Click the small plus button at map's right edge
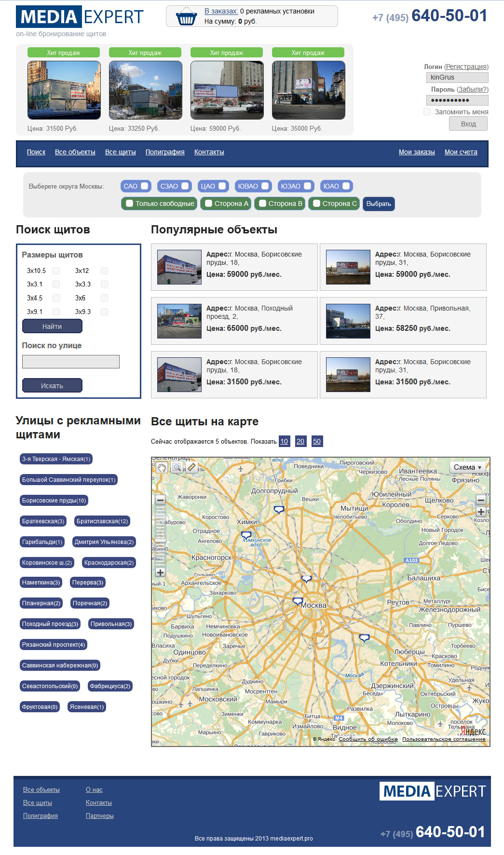 [x=481, y=512]
